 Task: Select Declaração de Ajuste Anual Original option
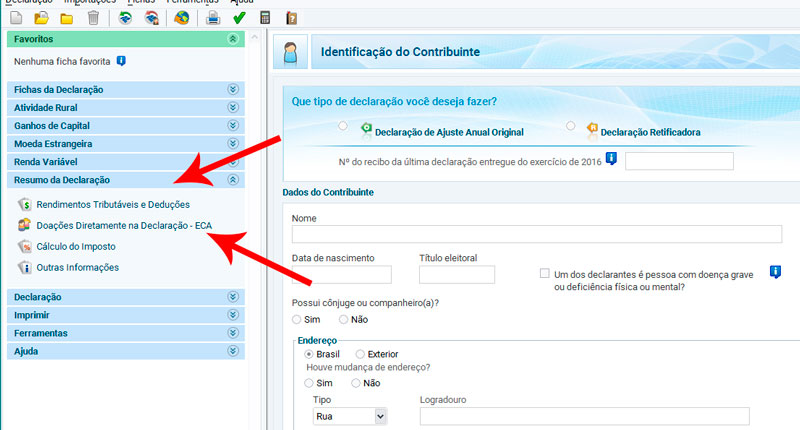tap(343, 127)
